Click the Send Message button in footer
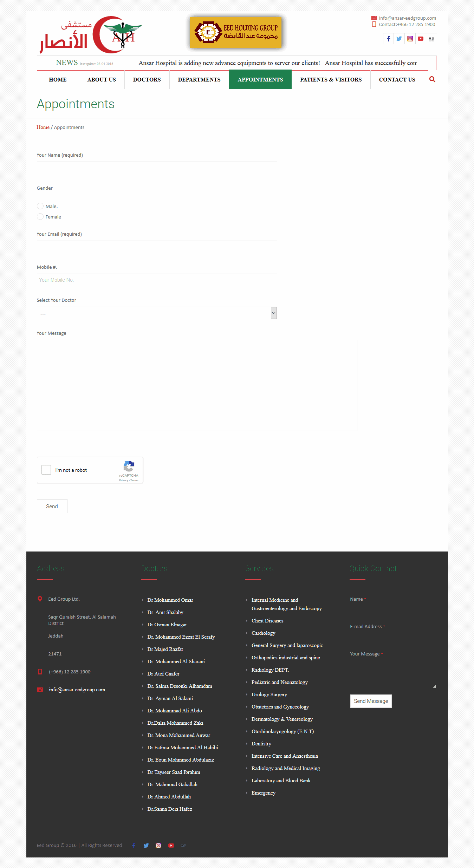 point(371,701)
